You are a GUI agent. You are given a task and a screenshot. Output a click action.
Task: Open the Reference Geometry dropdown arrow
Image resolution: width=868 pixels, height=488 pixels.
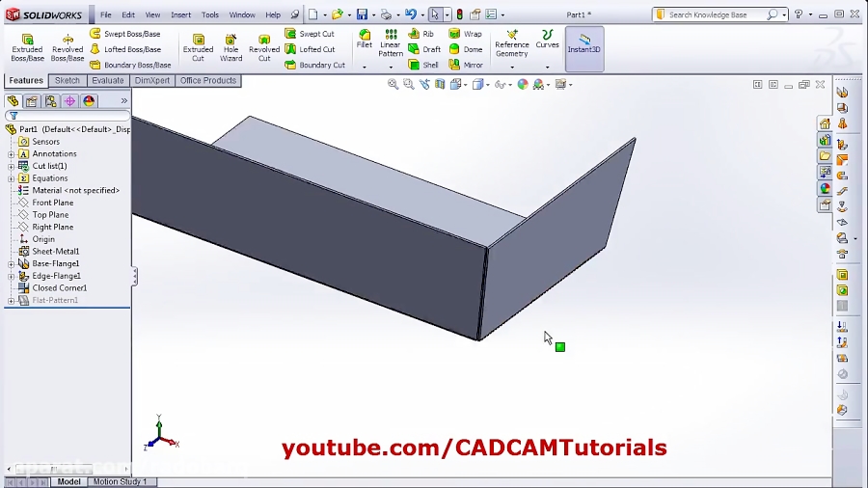click(511, 67)
